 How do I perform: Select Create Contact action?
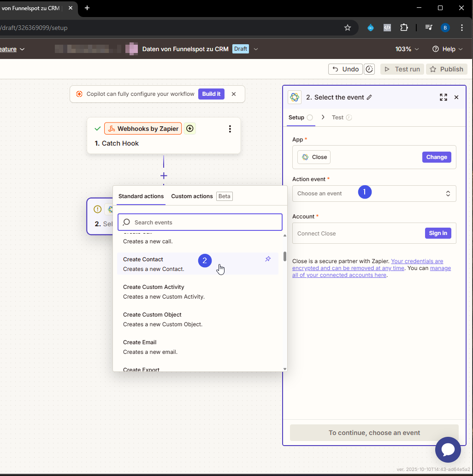click(197, 264)
